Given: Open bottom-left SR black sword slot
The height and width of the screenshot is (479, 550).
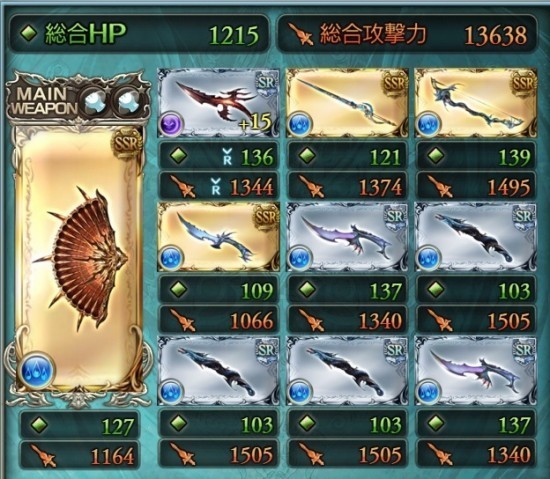Looking at the screenshot, I should pyautogui.click(x=218, y=370).
